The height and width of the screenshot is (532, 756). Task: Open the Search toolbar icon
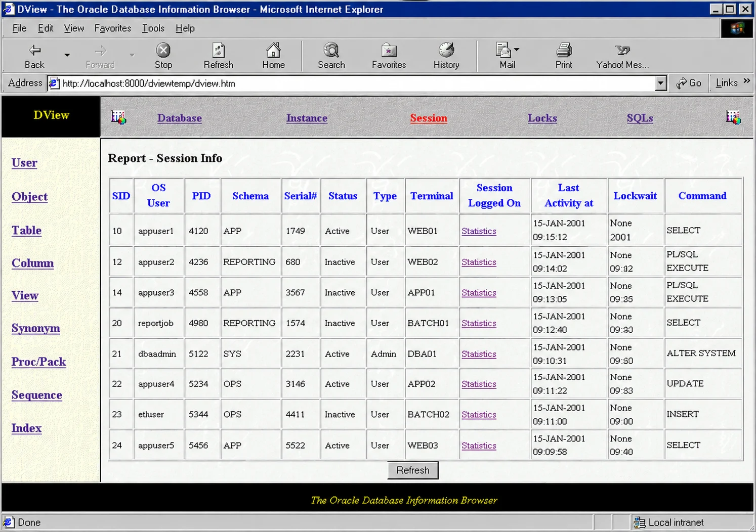(x=331, y=56)
